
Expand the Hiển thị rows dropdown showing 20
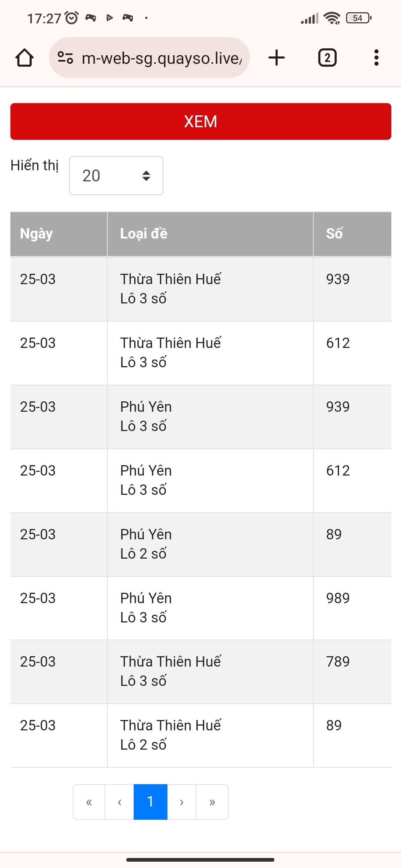pyautogui.click(x=116, y=176)
